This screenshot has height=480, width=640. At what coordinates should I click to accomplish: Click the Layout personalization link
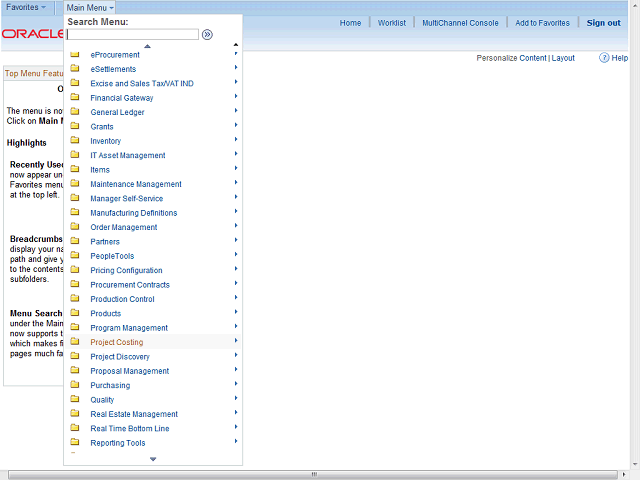pyautogui.click(x=563, y=58)
